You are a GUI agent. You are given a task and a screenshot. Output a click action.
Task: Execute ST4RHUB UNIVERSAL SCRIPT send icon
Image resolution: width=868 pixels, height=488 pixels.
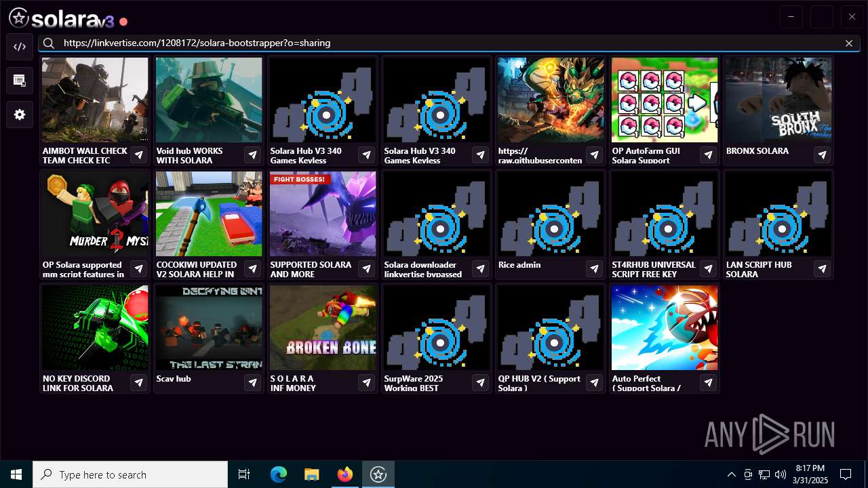click(709, 269)
